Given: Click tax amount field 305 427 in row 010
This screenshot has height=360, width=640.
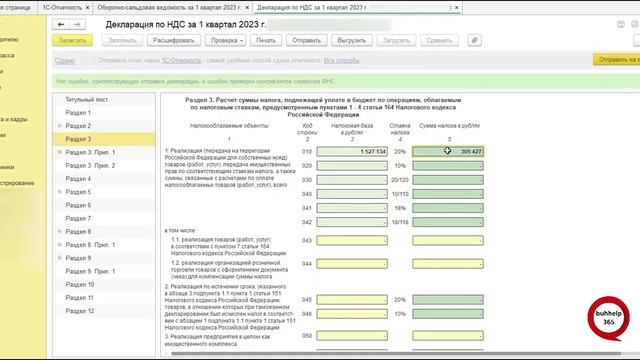Looking at the screenshot, I should tap(448, 151).
